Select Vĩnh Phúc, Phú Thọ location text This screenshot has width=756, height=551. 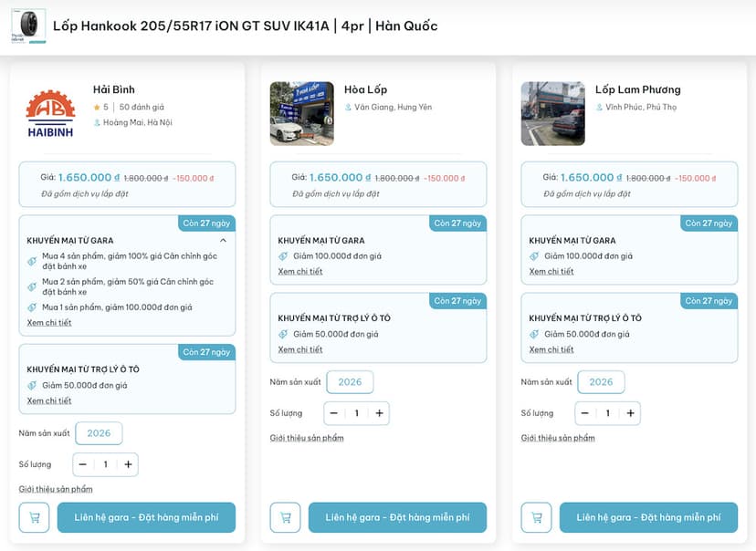pyautogui.click(x=641, y=107)
